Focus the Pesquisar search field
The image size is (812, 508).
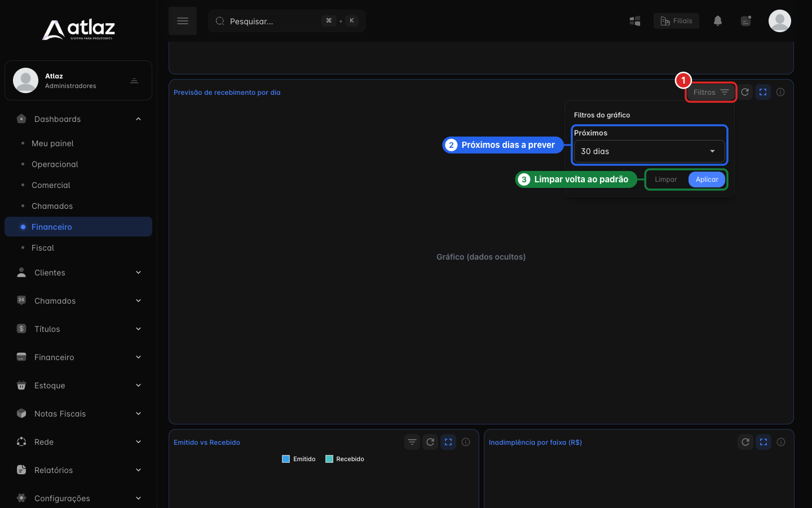[x=287, y=21]
